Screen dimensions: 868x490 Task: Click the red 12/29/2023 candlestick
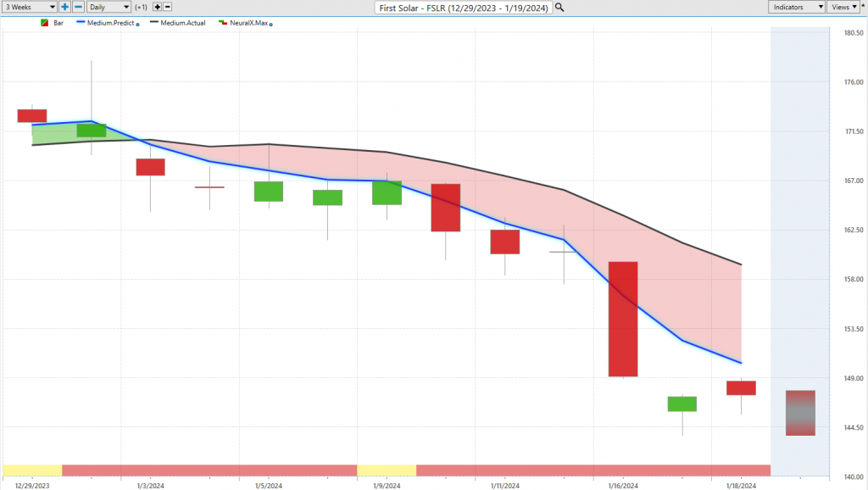32,115
